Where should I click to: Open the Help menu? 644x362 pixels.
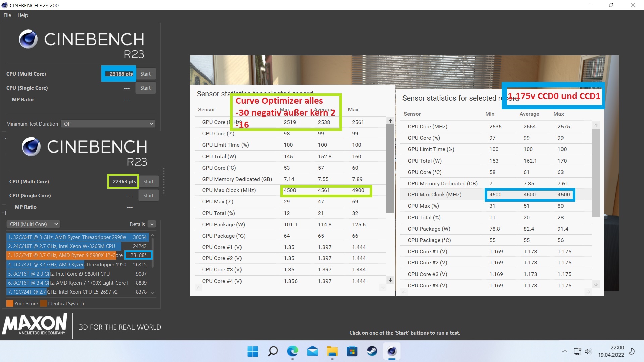tap(23, 15)
